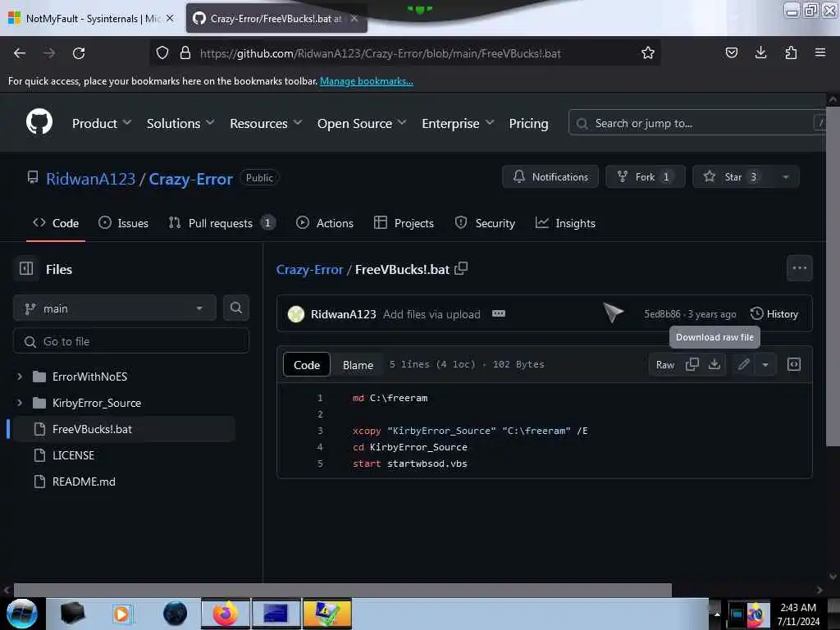Image resolution: width=840 pixels, height=630 pixels.
Task: Download raw file icon
Action: pos(714,365)
